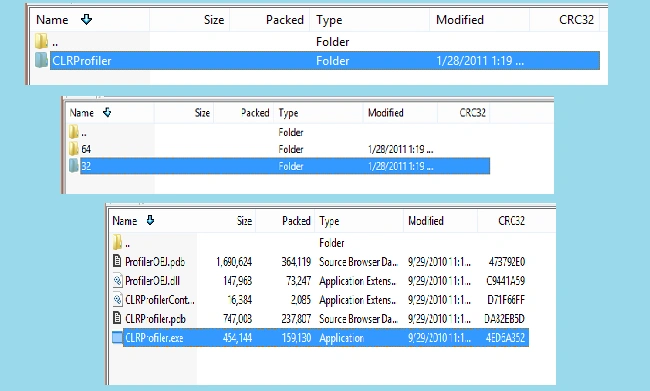Click CRC32 value C9441A59

[505, 281]
